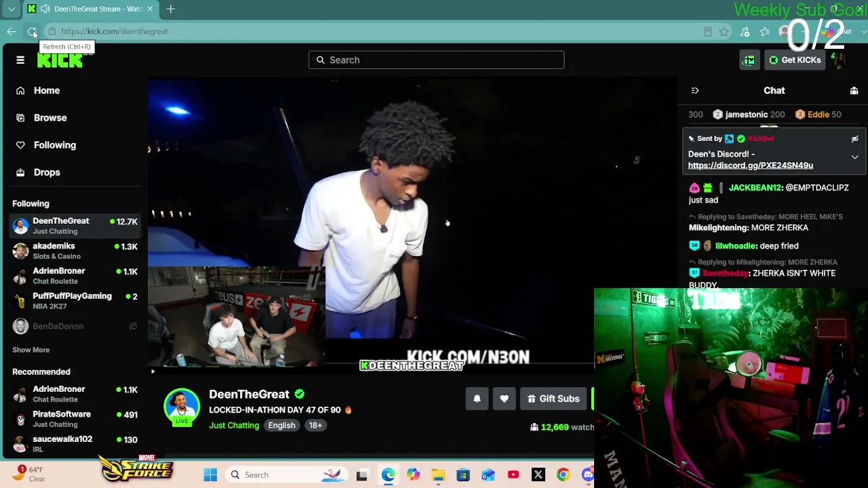Open Outlook from the taskbar

click(x=488, y=475)
